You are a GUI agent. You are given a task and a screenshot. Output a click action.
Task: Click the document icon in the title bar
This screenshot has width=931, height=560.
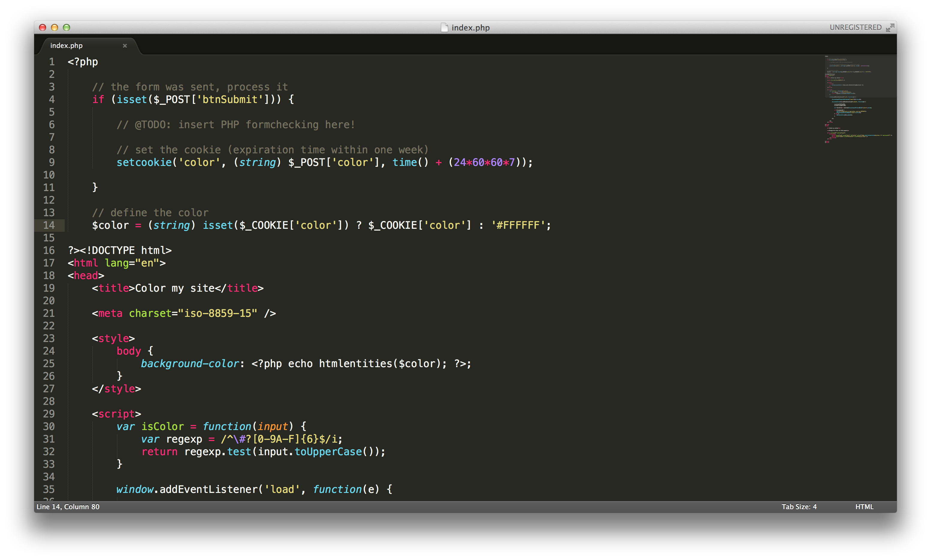pyautogui.click(x=444, y=28)
